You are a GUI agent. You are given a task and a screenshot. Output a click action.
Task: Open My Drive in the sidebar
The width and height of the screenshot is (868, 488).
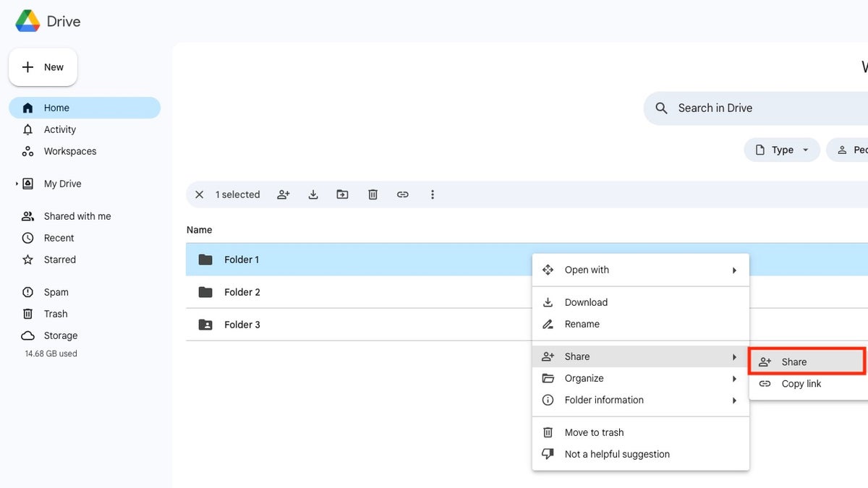62,184
